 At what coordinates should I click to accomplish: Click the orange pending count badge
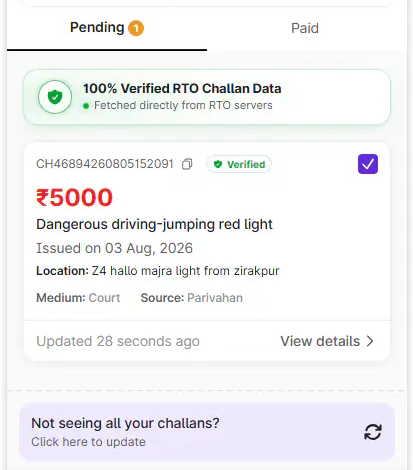click(x=136, y=28)
